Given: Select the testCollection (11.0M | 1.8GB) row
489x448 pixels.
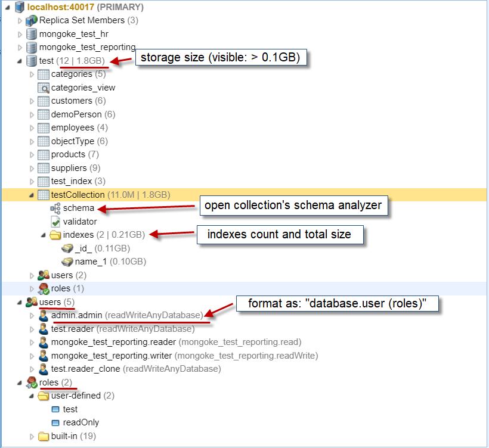Looking at the screenshot, I should 244,195.
